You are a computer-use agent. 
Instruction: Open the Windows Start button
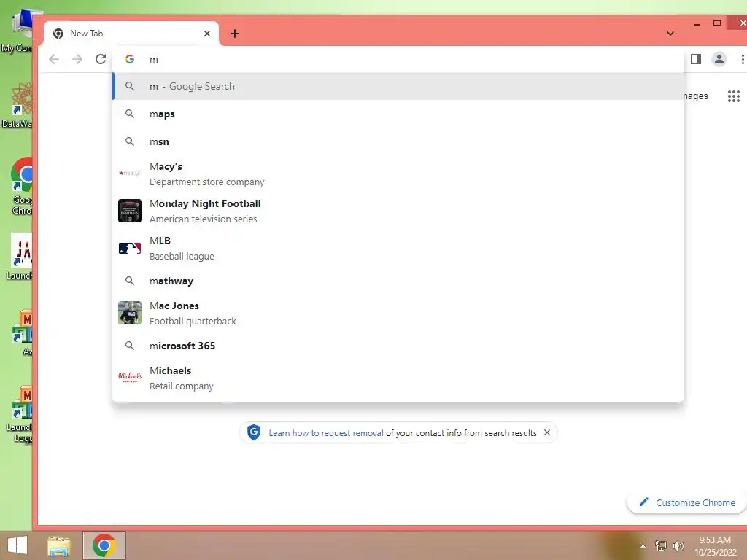tap(18, 545)
